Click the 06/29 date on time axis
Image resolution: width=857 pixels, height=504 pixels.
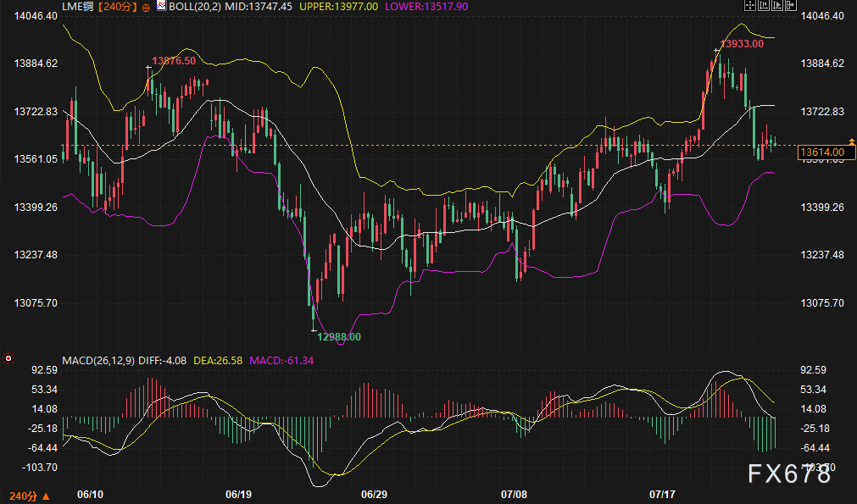click(x=375, y=494)
